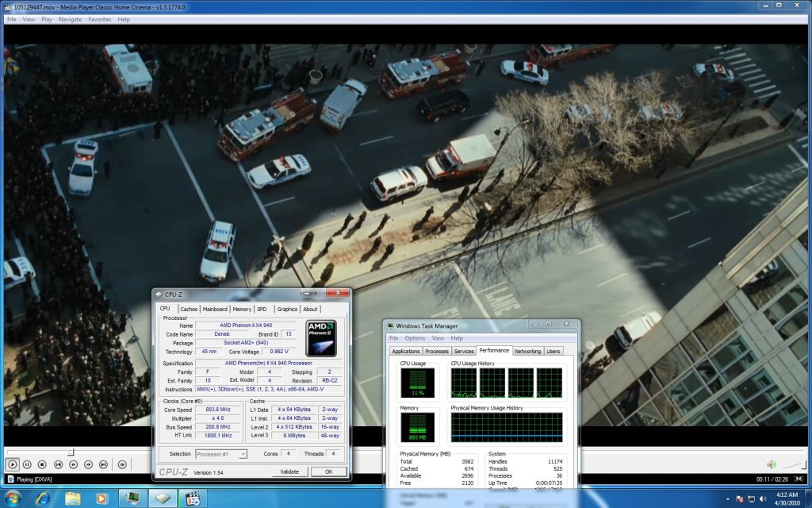Open Windows Media Player from the taskbar
This screenshot has width=812, height=508.
pos(101,498)
